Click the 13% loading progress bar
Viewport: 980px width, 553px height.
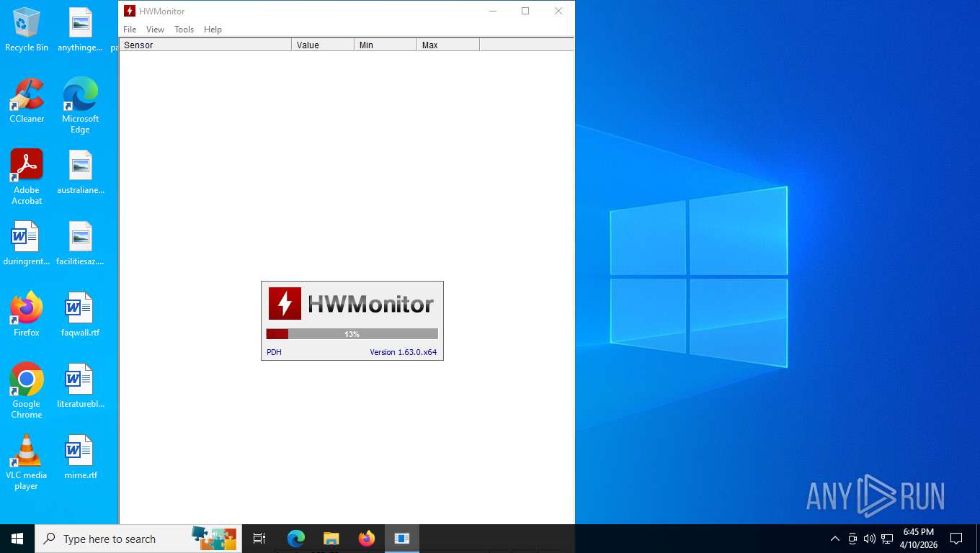coord(352,334)
